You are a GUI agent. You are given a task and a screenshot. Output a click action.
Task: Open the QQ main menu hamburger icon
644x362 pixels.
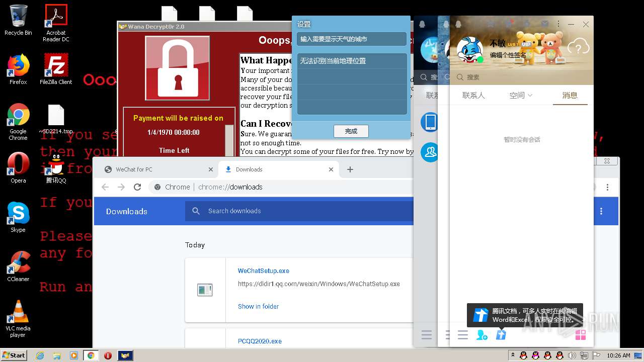[463, 335]
